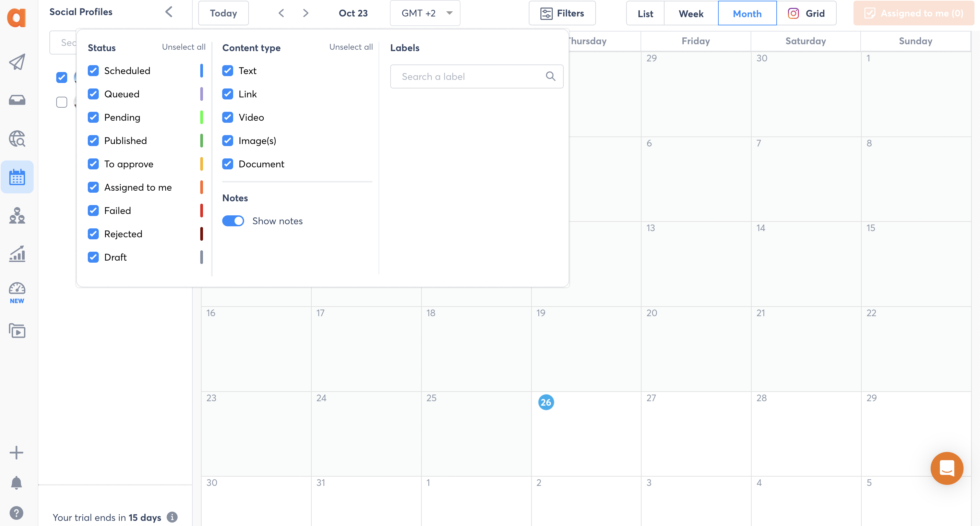Toggle the Show notes switch off
The width and height of the screenshot is (980, 526).
pyautogui.click(x=233, y=221)
